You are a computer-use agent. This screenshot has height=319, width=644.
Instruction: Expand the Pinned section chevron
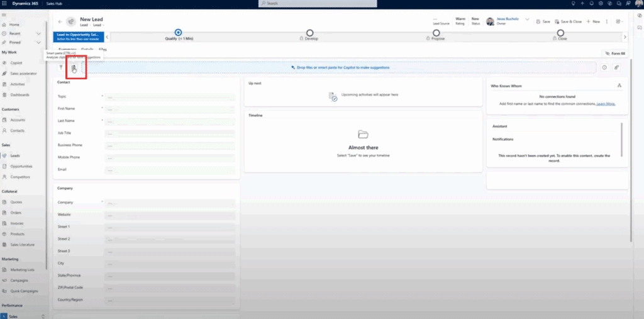(38, 42)
